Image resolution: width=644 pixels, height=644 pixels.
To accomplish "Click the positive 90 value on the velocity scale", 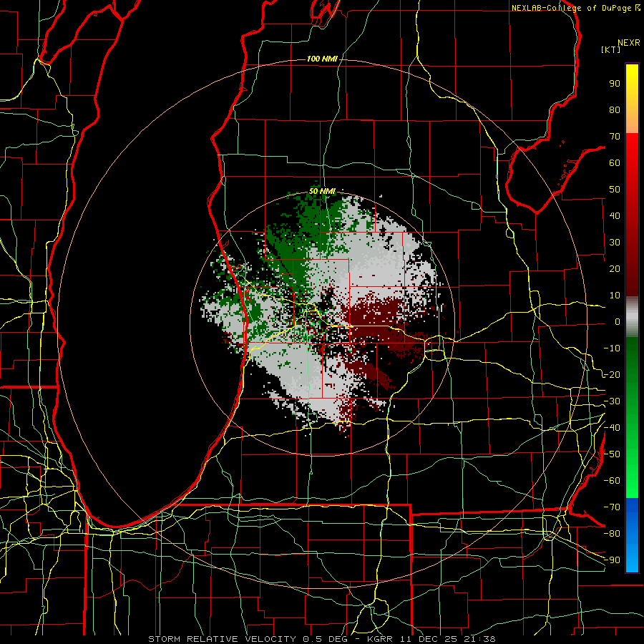I will point(615,84).
